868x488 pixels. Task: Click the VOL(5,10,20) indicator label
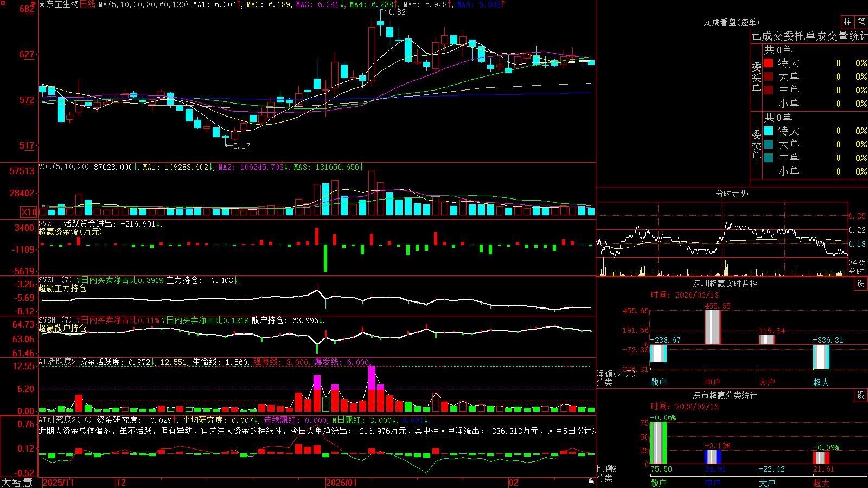[63, 167]
